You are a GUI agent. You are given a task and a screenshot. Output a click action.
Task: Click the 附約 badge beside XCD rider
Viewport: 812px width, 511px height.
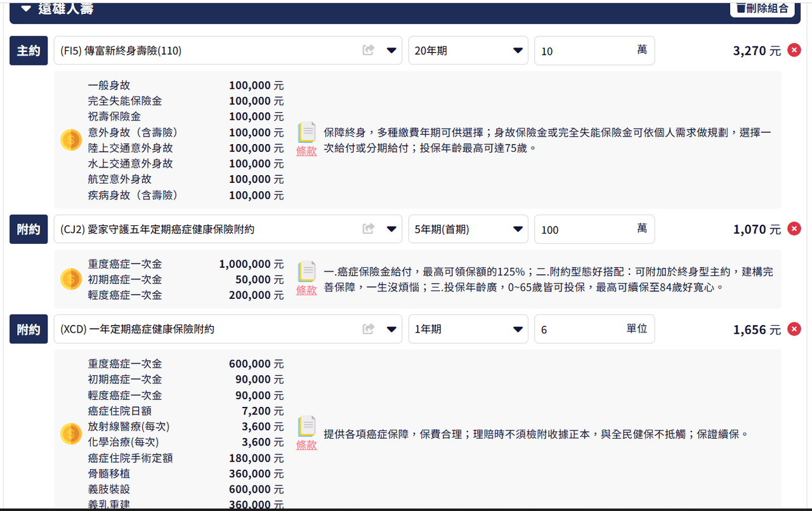point(29,329)
